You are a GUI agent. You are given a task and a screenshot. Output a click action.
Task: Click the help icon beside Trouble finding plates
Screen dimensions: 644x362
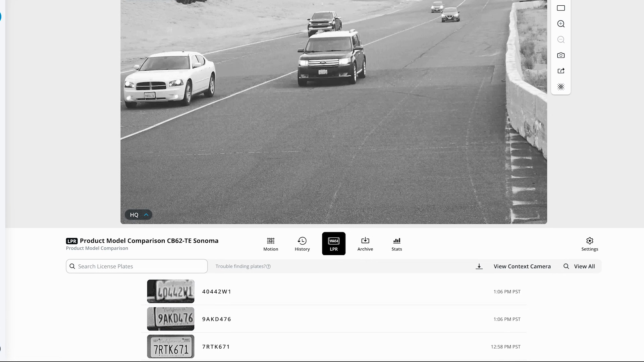(x=268, y=266)
